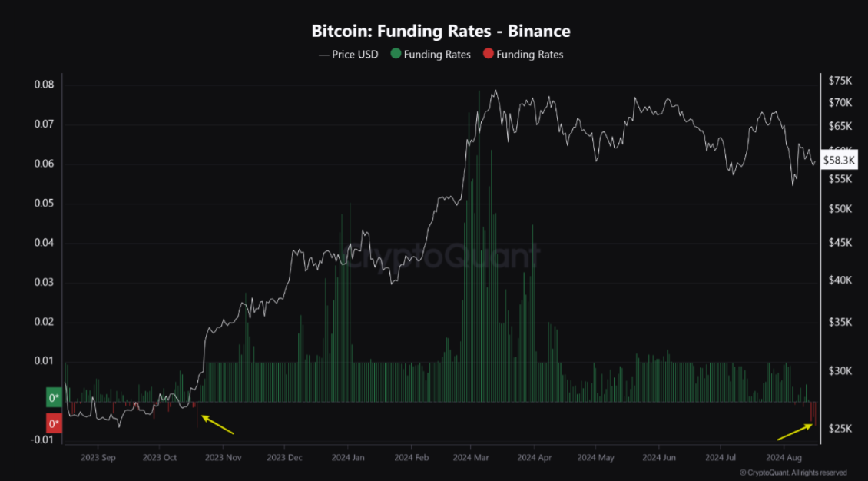Click the red Funding Rates legend dot
The height and width of the screenshot is (481, 868).
pos(488,55)
